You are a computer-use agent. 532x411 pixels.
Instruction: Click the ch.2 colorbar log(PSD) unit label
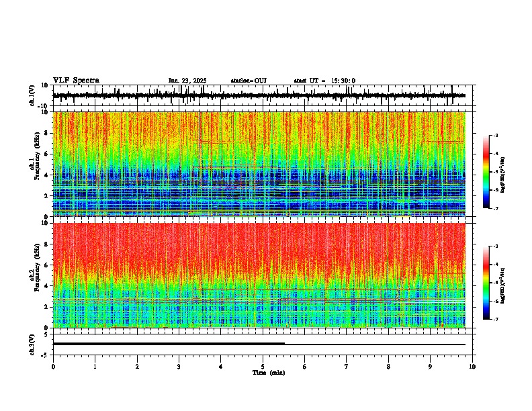(x=502, y=285)
